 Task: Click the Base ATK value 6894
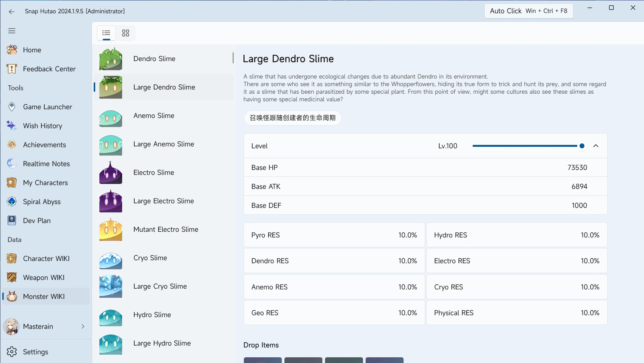click(x=579, y=187)
